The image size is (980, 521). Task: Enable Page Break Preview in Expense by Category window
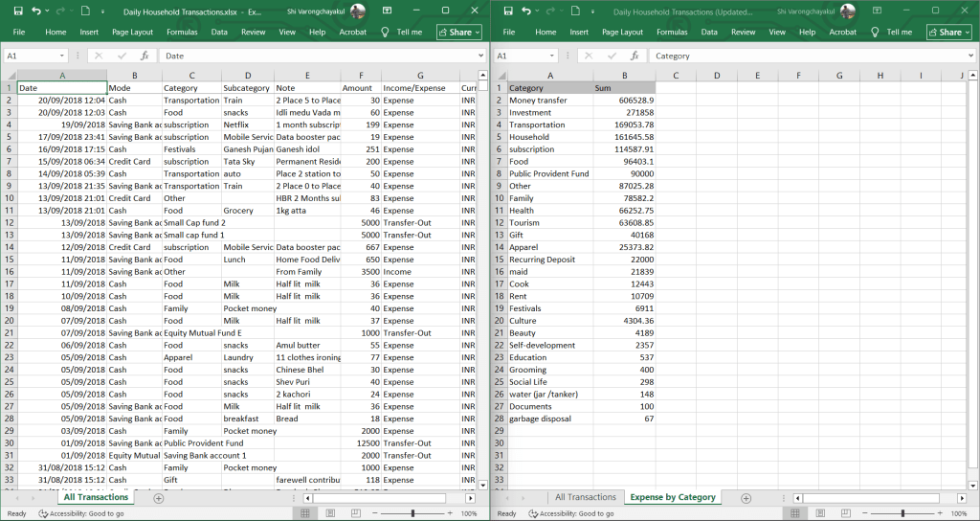(845, 513)
